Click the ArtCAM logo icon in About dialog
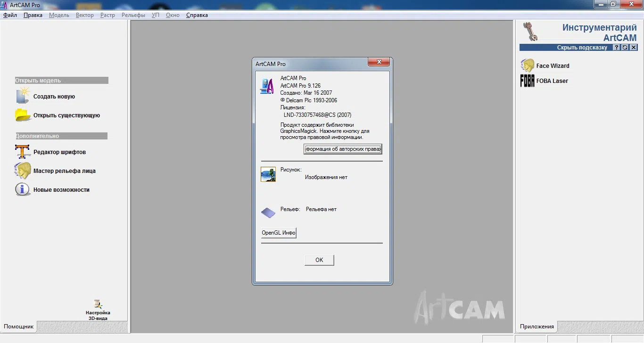 click(267, 86)
